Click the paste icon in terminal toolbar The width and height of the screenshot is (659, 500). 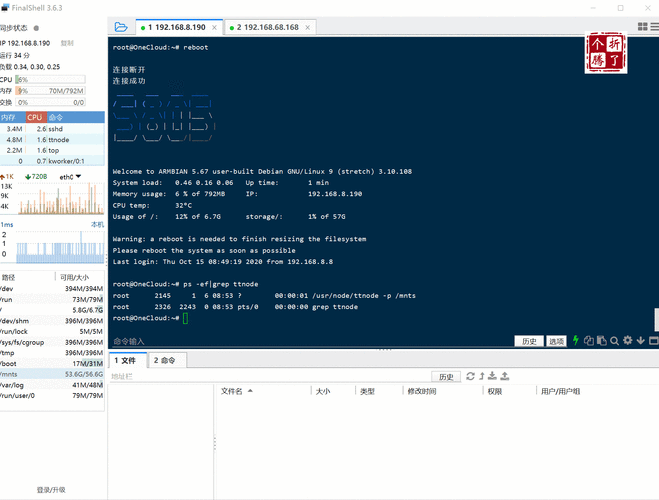coord(602,340)
